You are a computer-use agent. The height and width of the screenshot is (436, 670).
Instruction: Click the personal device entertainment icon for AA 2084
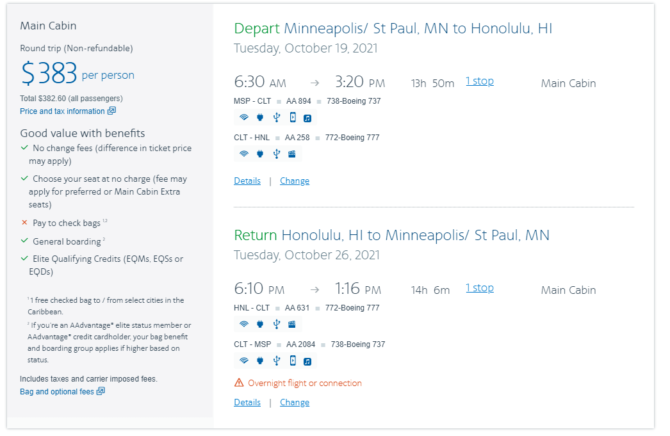[293, 361]
